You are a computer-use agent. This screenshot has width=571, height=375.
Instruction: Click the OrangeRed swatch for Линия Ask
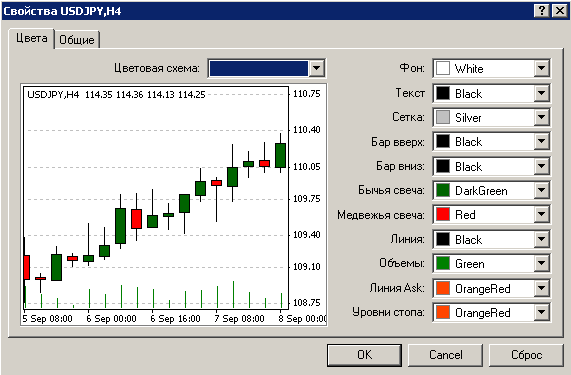(443, 288)
